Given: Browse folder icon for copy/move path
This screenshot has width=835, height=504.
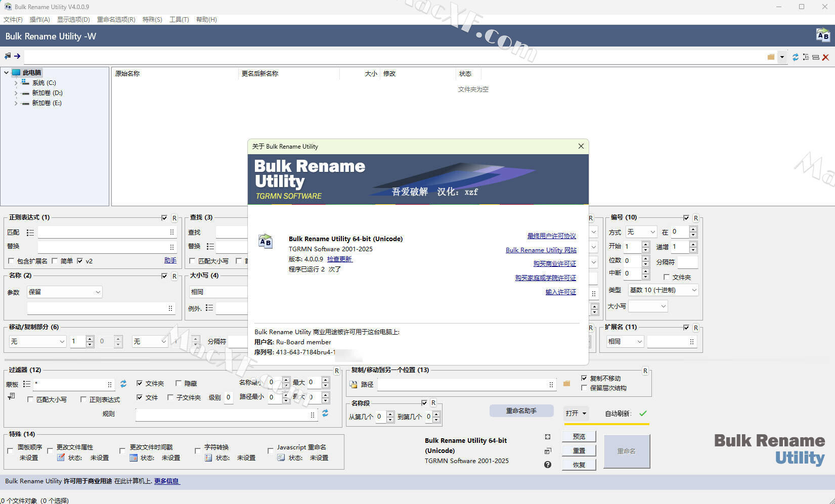Looking at the screenshot, I should [x=566, y=384].
